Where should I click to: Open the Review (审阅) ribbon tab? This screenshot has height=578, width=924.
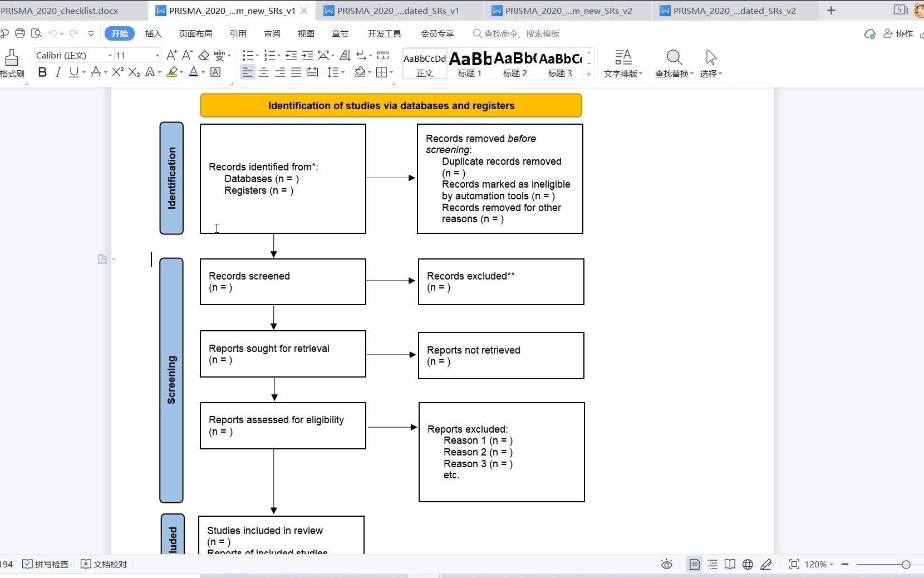(272, 33)
